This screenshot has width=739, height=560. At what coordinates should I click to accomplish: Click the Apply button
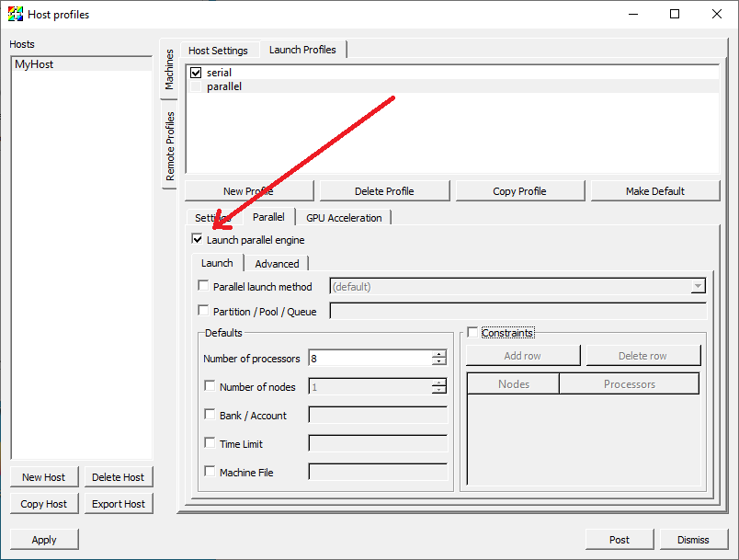(44, 540)
